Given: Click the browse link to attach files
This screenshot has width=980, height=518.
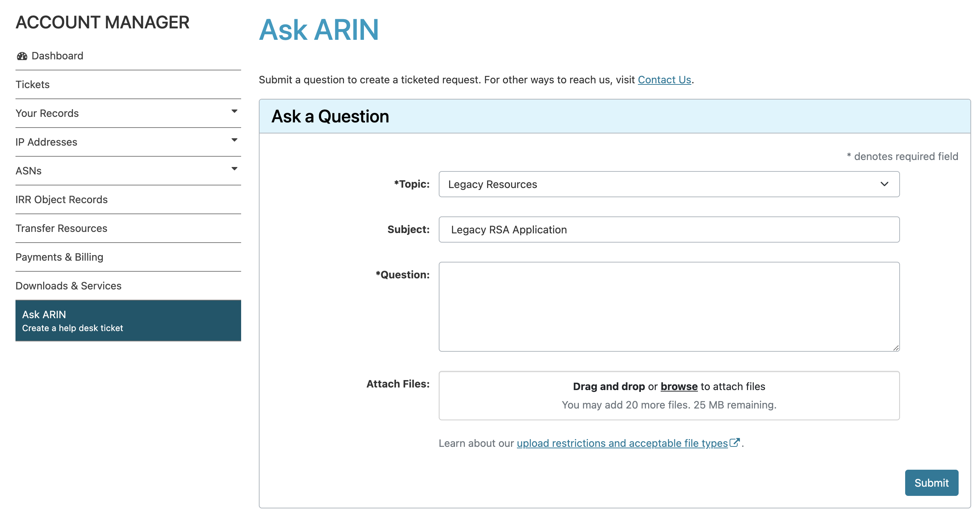Looking at the screenshot, I should pyautogui.click(x=679, y=386).
